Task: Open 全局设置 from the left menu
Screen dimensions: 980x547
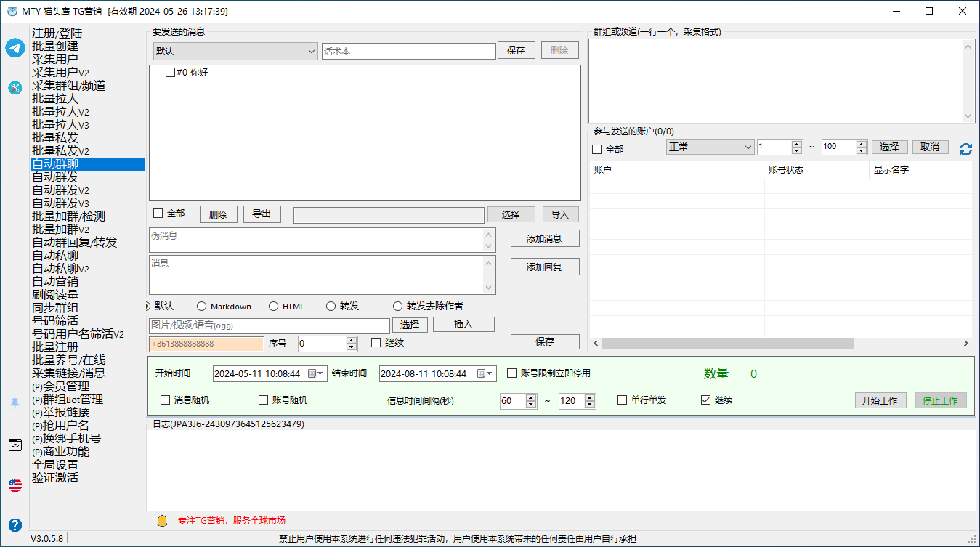Action: [55, 465]
